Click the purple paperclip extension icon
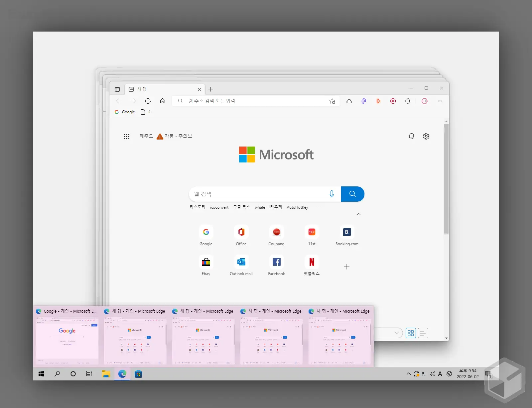The width and height of the screenshot is (532, 408). [x=364, y=101]
